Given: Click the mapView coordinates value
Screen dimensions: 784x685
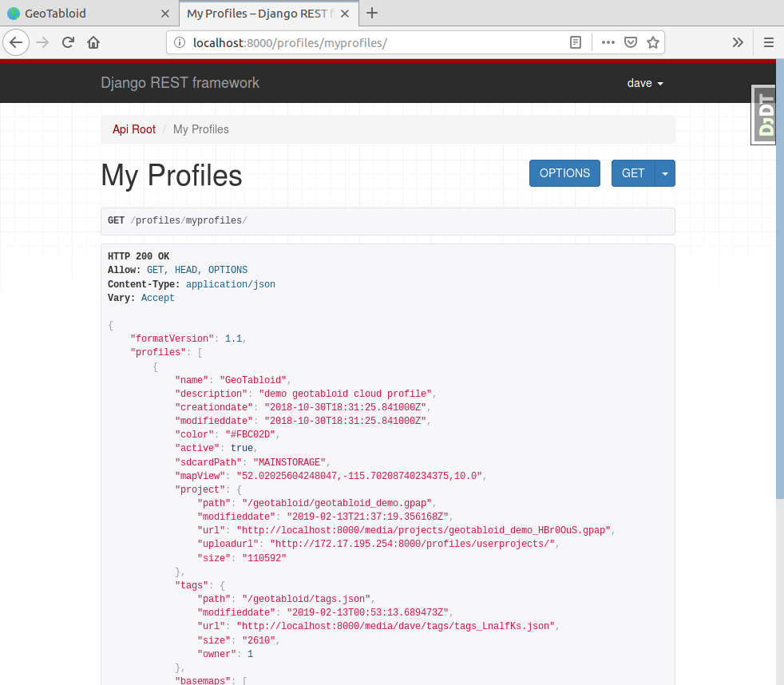Looking at the screenshot, I should 359,476.
